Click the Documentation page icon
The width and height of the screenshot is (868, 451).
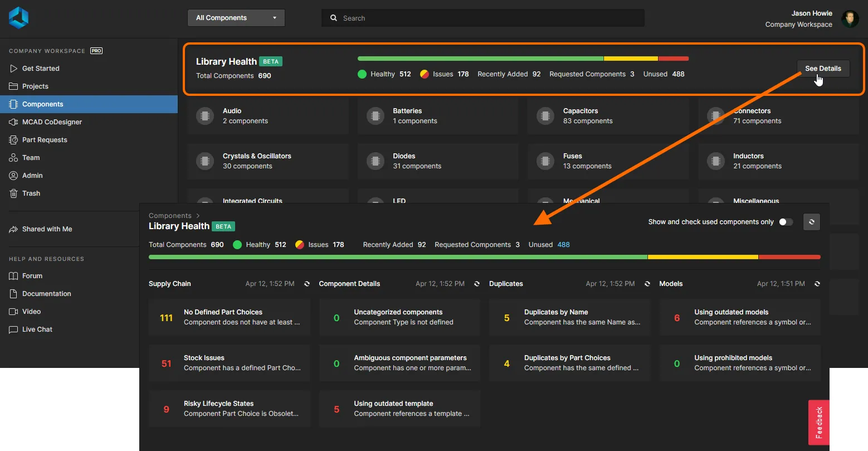(13, 294)
